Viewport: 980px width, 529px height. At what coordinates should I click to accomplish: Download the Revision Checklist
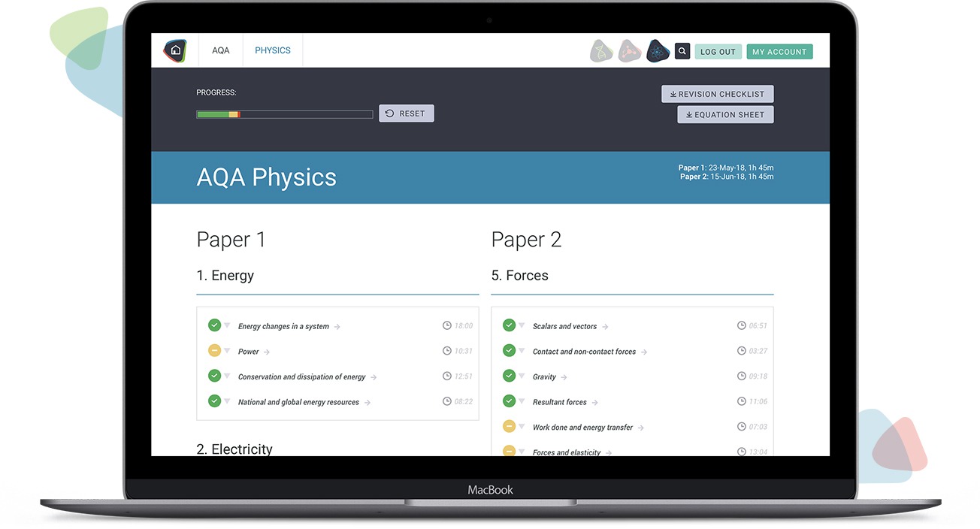[717, 94]
